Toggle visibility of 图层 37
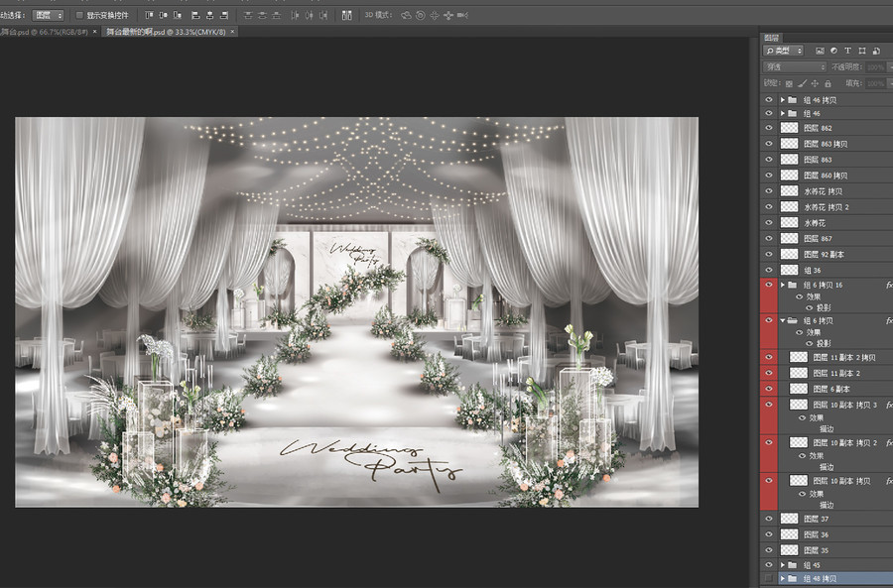 pyautogui.click(x=769, y=519)
